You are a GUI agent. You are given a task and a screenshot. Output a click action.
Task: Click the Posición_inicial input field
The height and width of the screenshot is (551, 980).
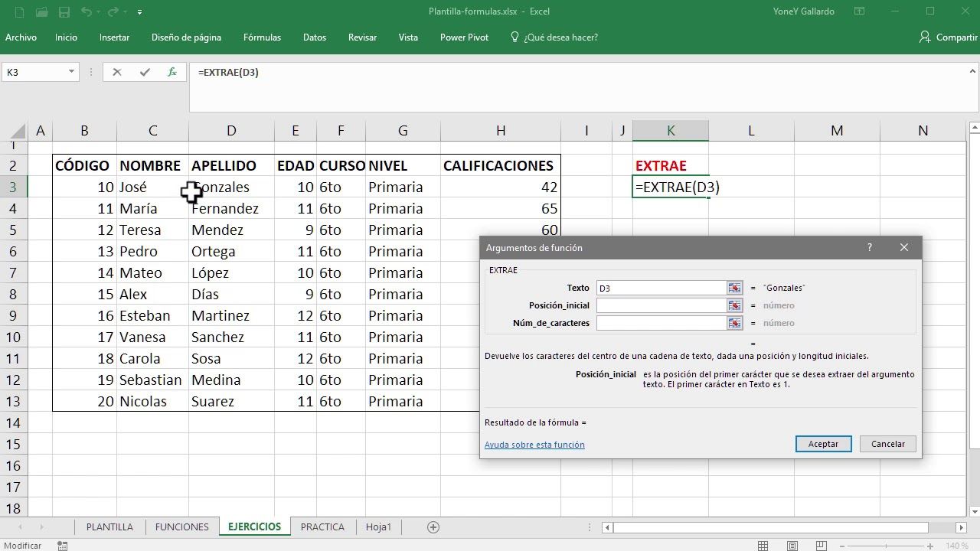(x=661, y=305)
